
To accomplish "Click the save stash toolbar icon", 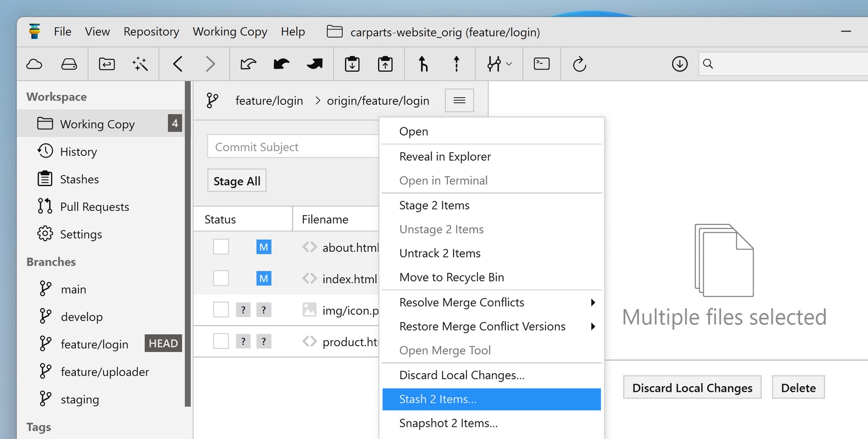I will coord(352,64).
